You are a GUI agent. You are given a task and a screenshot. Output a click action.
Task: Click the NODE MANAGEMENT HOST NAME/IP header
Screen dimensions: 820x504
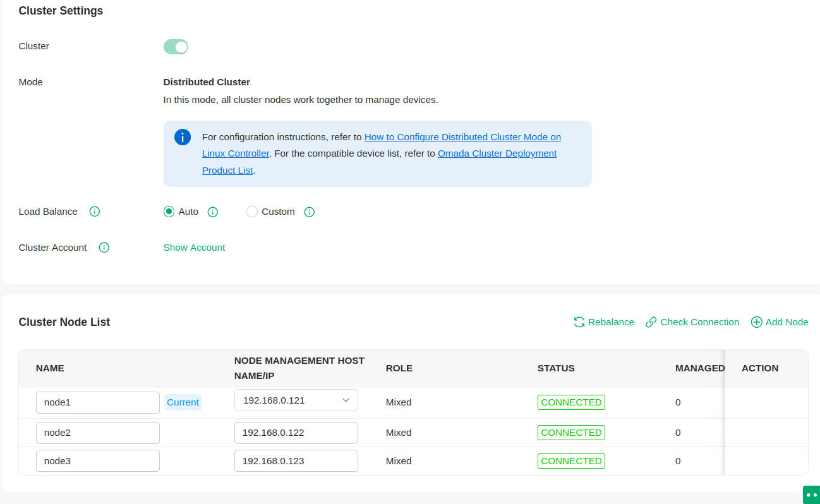pyautogui.click(x=299, y=368)
